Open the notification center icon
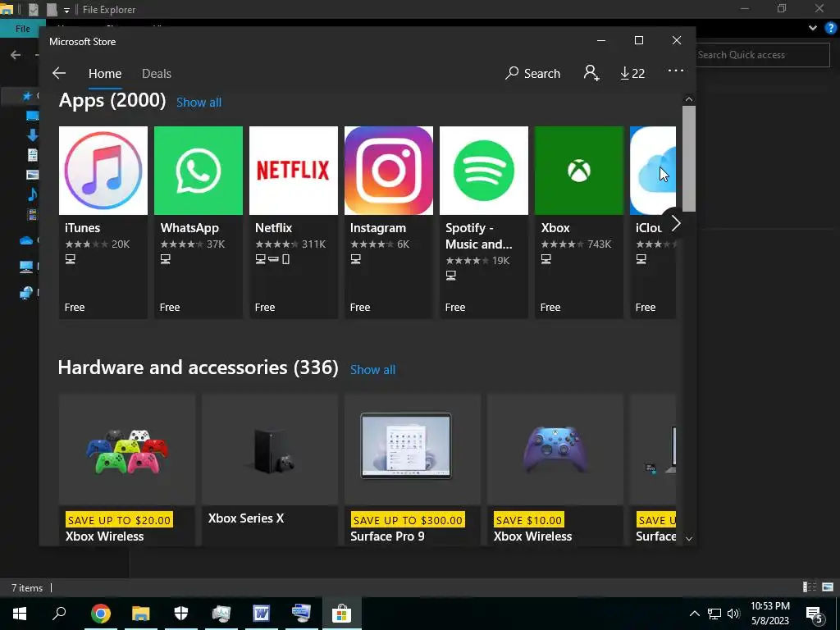Screen dimensions: 840x630 (x=815, y=614)
